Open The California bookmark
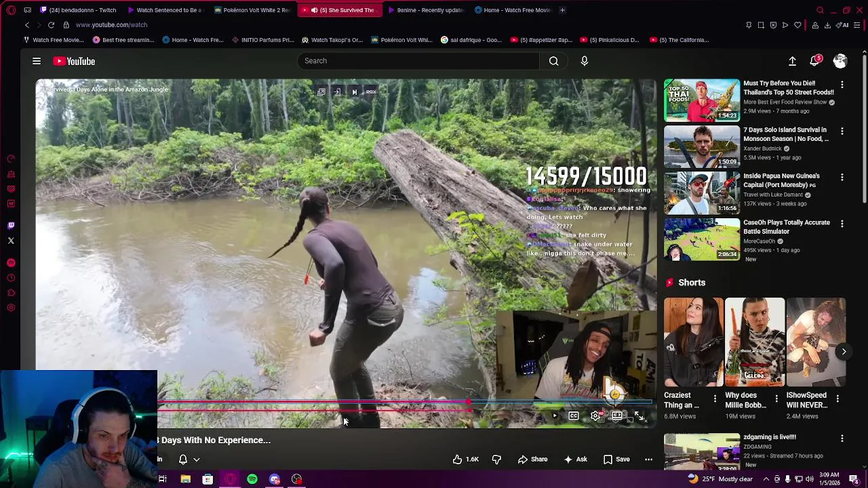 coord(679,40)
